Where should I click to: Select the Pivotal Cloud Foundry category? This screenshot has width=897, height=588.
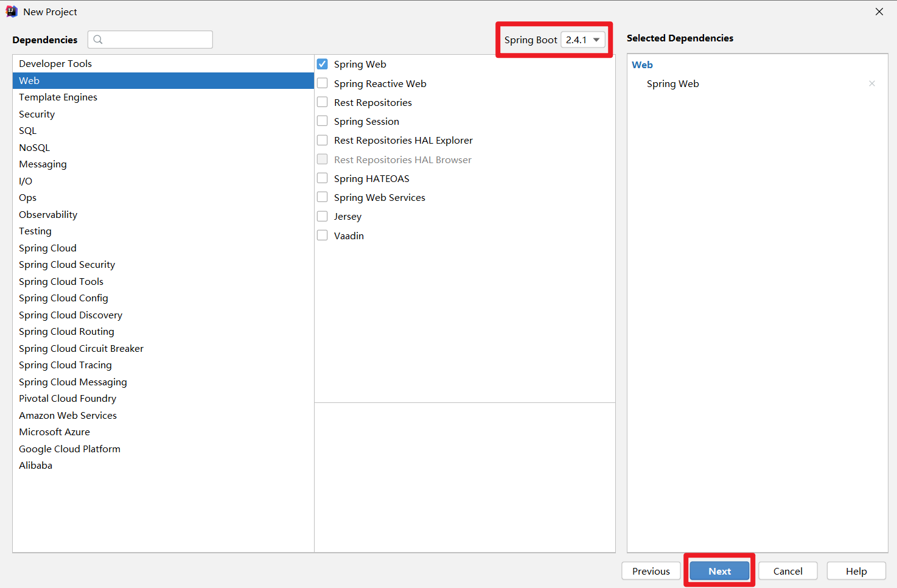click(x=163, y=399)
